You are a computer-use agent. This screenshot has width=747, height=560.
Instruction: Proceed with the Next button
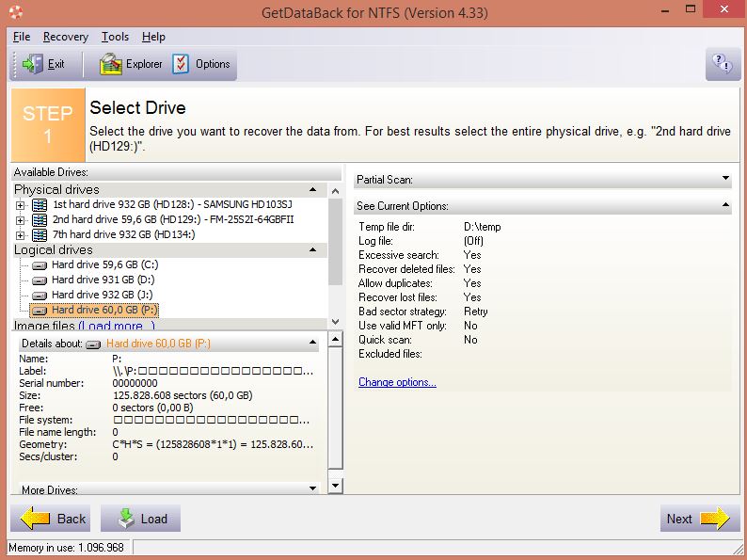700,518
